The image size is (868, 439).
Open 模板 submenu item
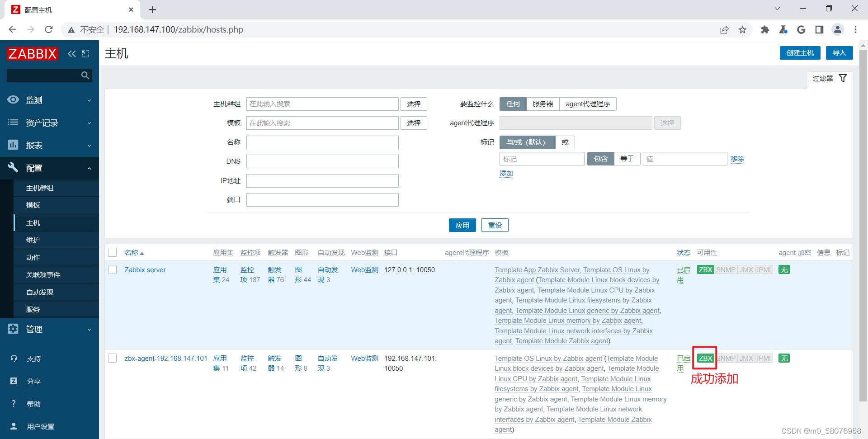tap(56, 205)
